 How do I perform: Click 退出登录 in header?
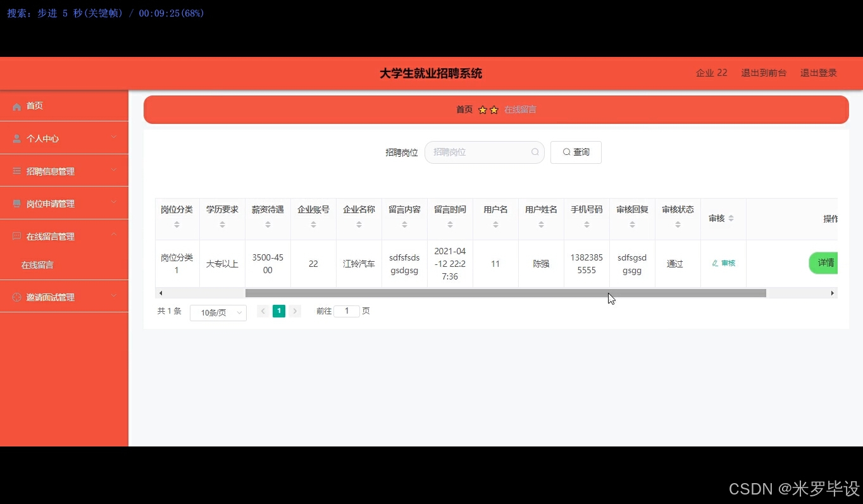tap(819, 73)
